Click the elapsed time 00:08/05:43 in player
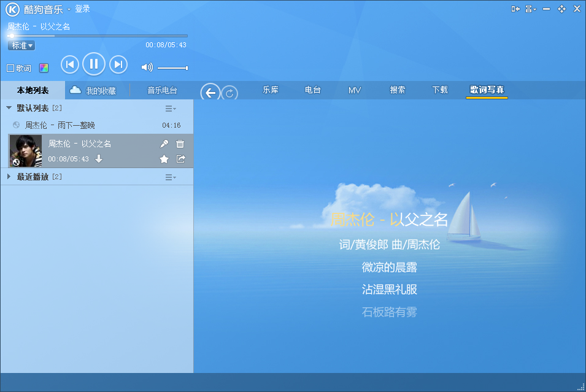The image size is (586, 392). pyautogui.click(x=166, y=45)
